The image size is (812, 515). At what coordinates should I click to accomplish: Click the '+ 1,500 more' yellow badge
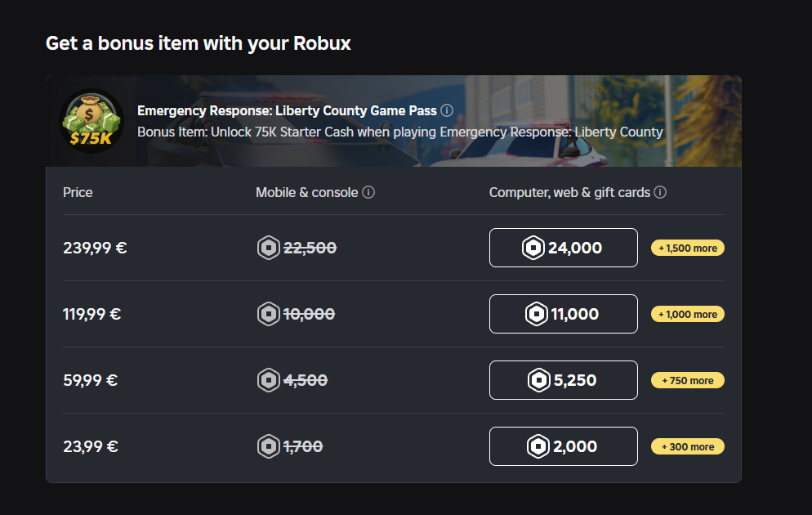pos(688,248)
